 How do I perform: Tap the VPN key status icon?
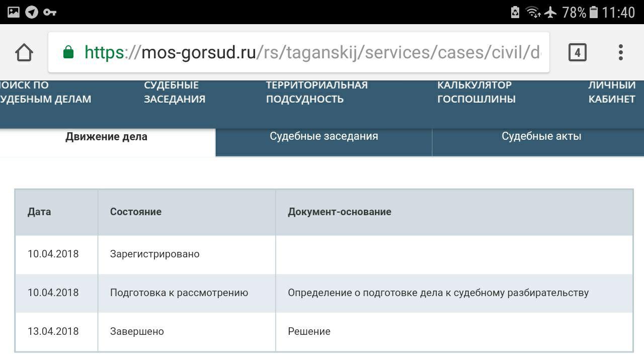click(50, 12)
